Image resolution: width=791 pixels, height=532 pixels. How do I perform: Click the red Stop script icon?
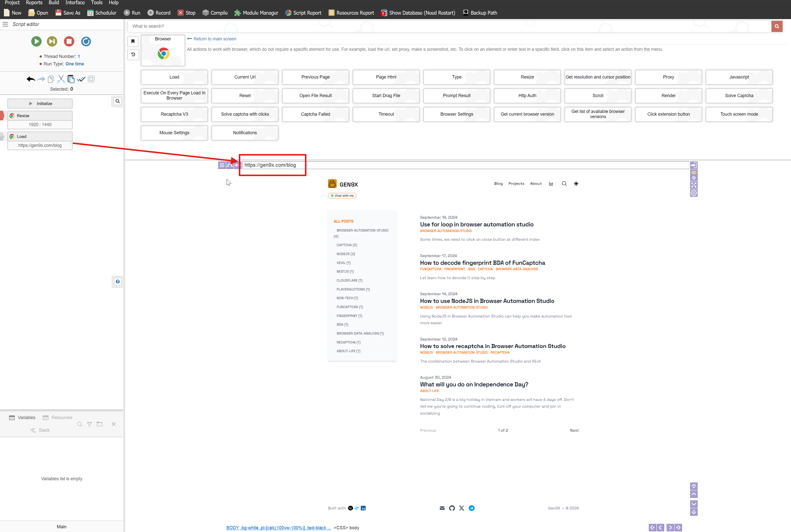coord(69,41)
